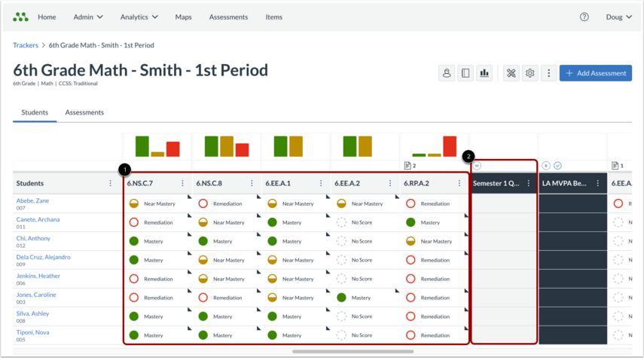Click LA MVPA Be assessment header

[x=564, y=183]
